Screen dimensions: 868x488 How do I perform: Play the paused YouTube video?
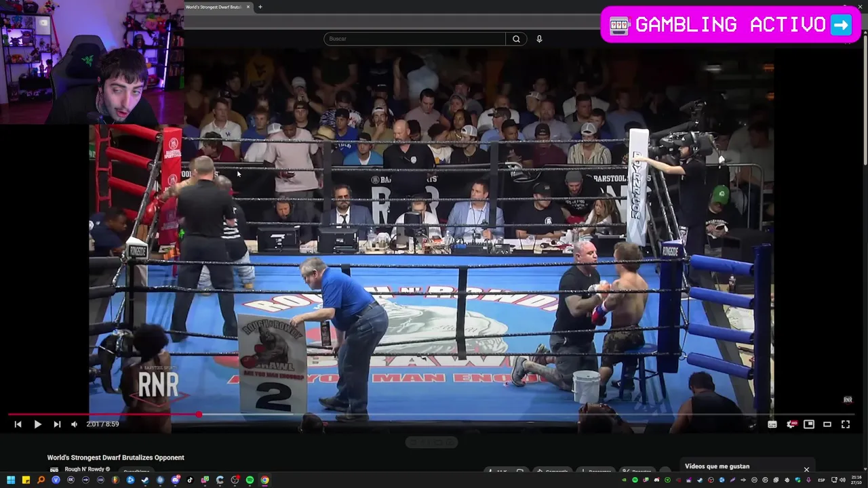[x=37, y=424]
